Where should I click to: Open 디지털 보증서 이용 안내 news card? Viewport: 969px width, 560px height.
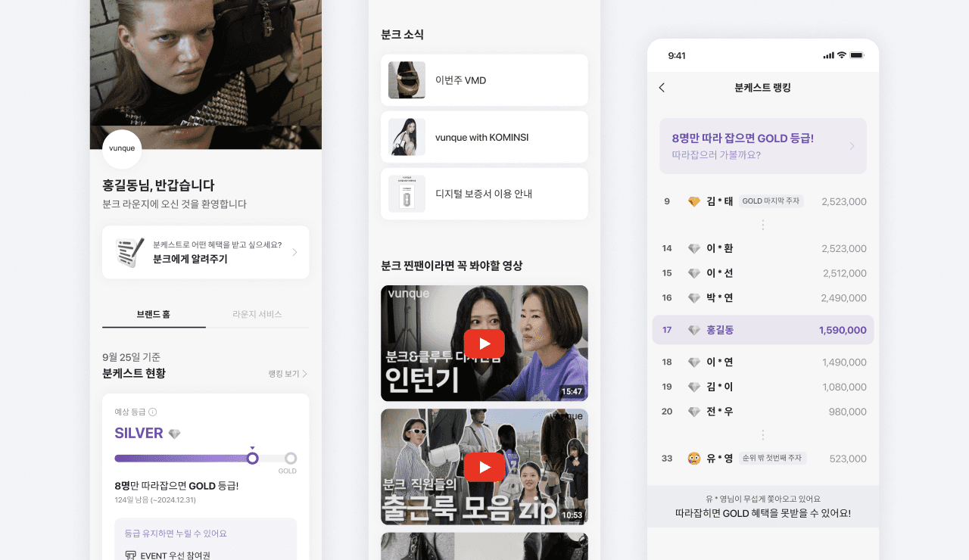[484, 194]
